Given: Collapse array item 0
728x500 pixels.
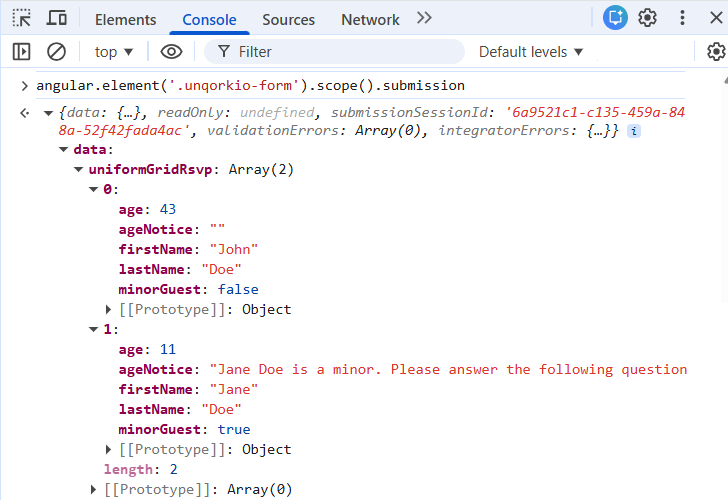Looking at the screenshot, I should point(93,189).
